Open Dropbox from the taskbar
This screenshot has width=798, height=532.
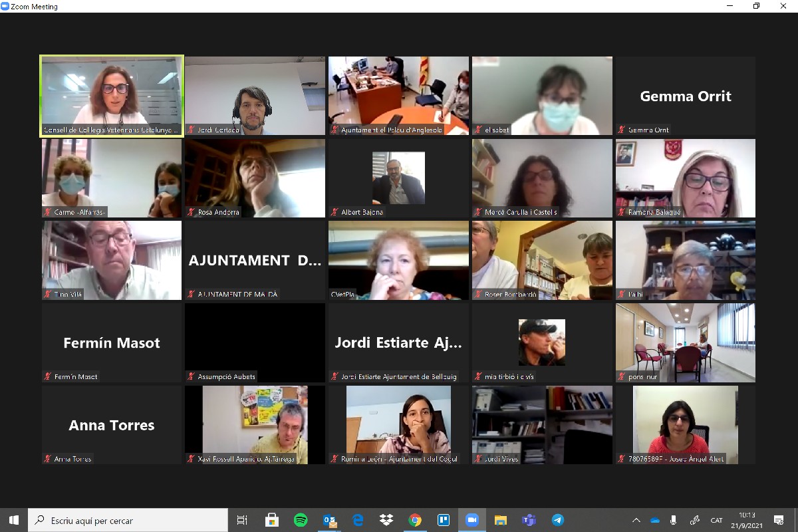386,520
